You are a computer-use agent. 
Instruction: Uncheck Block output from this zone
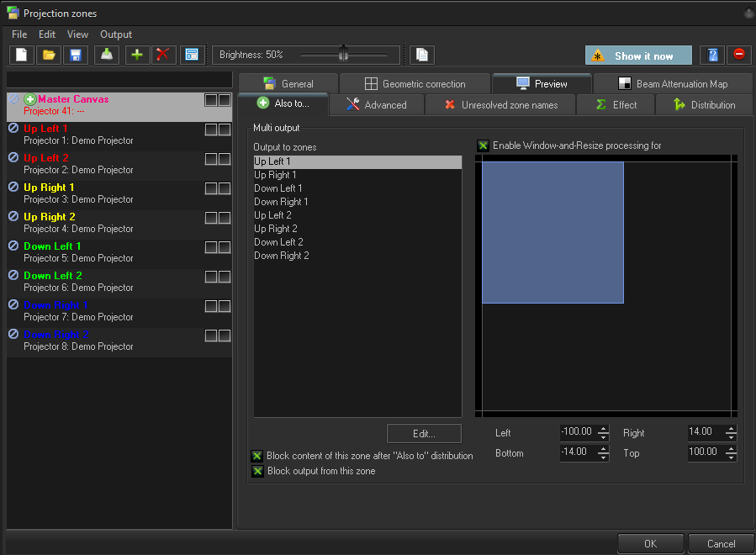point(257,471)
